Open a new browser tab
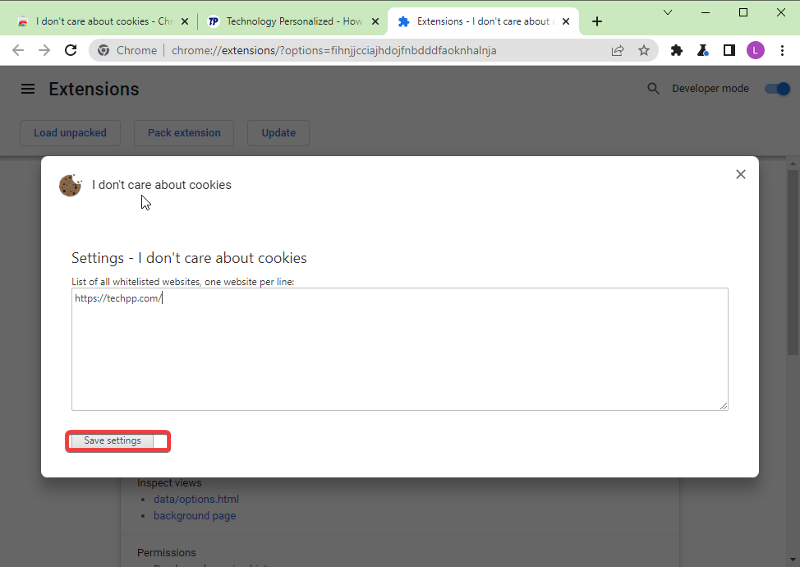 click(x=597, y=21)
